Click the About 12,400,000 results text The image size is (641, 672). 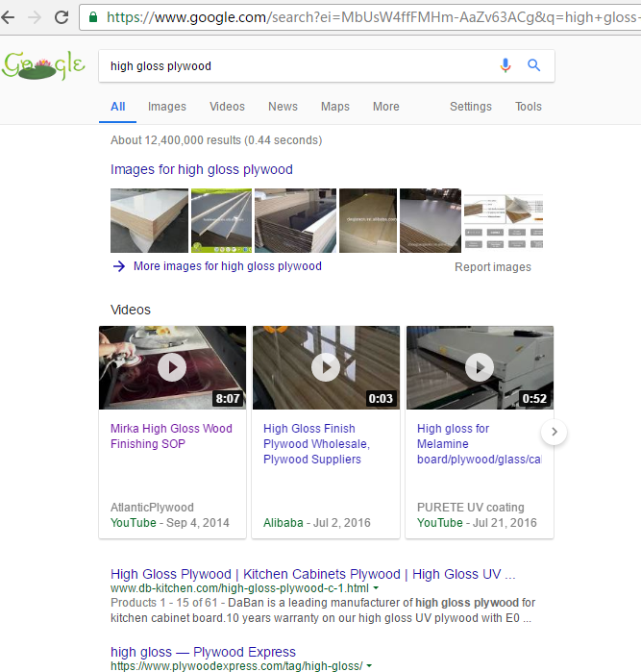click(x=216, y=140)
